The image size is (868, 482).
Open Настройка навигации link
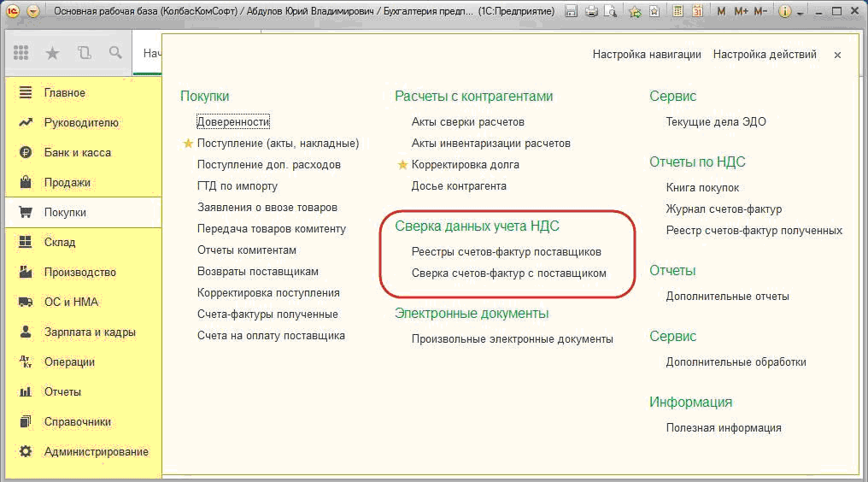[647, 55]
